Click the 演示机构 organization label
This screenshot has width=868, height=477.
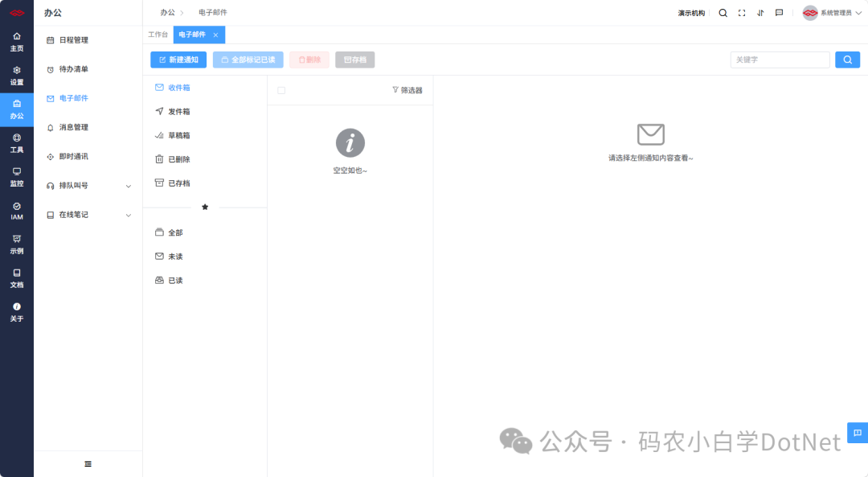[x=691, y=13]
